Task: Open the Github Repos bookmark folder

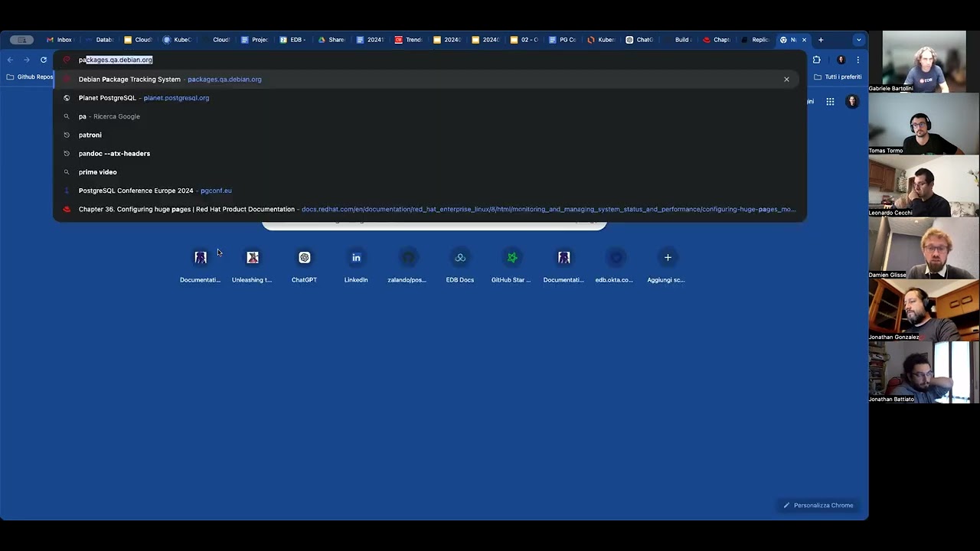Action: pos(30,77)
